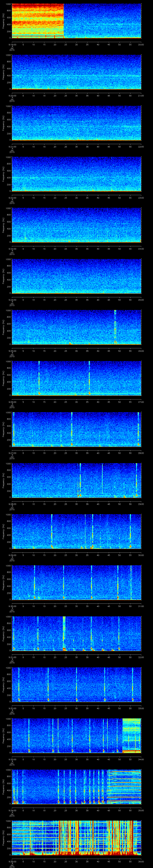153x868 pixels.
Task: Click the 29:00 end time label
Action: [141, 504]
